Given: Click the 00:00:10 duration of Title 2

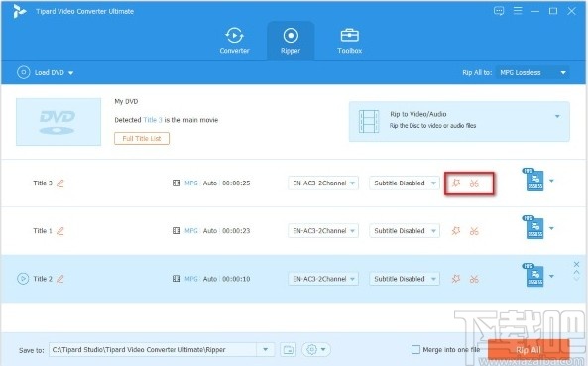Looking at the screenshot, I should pyautogui.click(x=236, y=279).
